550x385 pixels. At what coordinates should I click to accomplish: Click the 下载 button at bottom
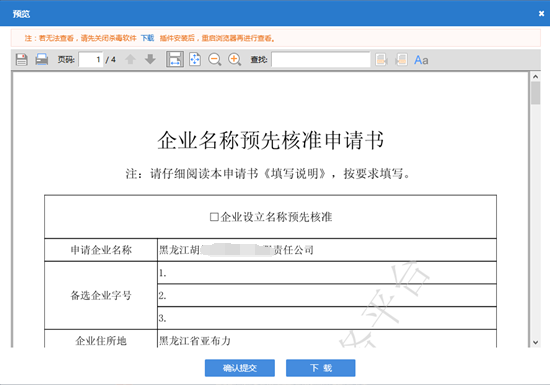point(321,368)
